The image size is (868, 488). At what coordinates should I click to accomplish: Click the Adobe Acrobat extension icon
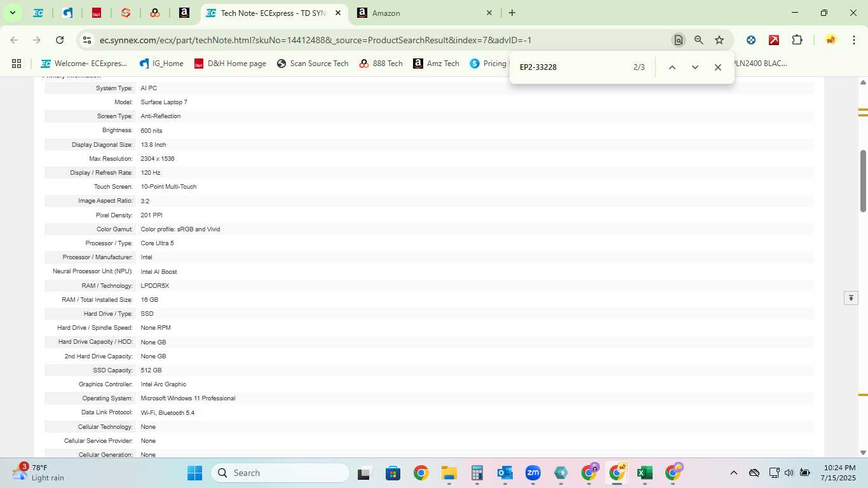pyautogui.click(x=774, y=40)
